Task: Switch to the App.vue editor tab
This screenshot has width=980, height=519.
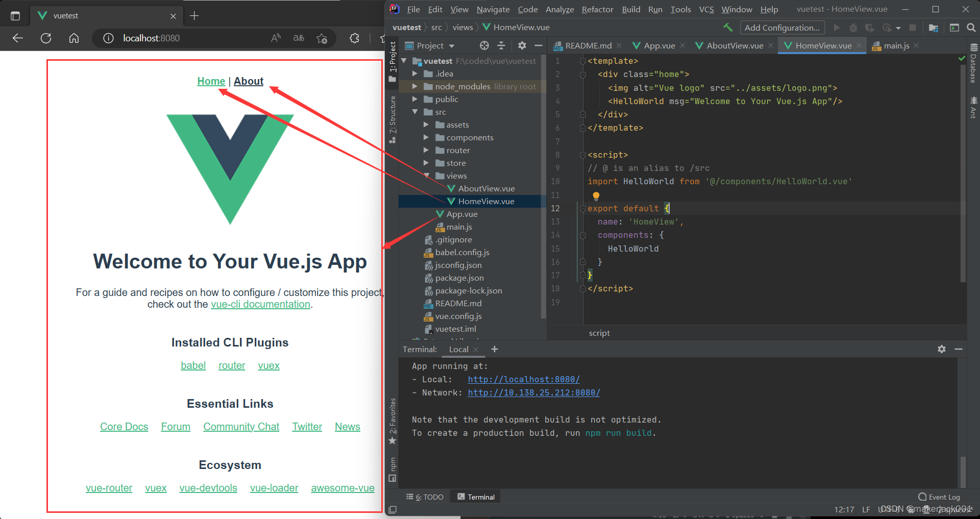Action: (659, 46)
